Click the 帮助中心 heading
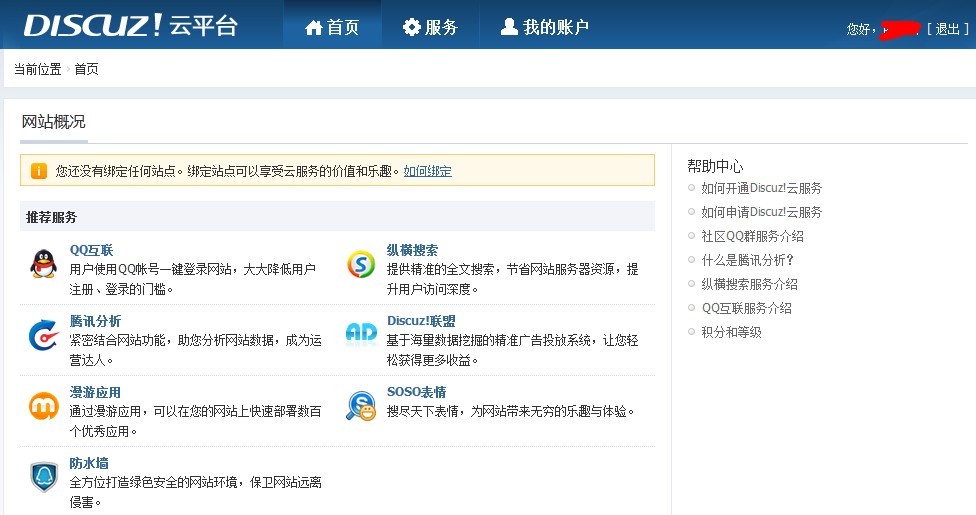The image size is (976, 515). tap(715, 166)
